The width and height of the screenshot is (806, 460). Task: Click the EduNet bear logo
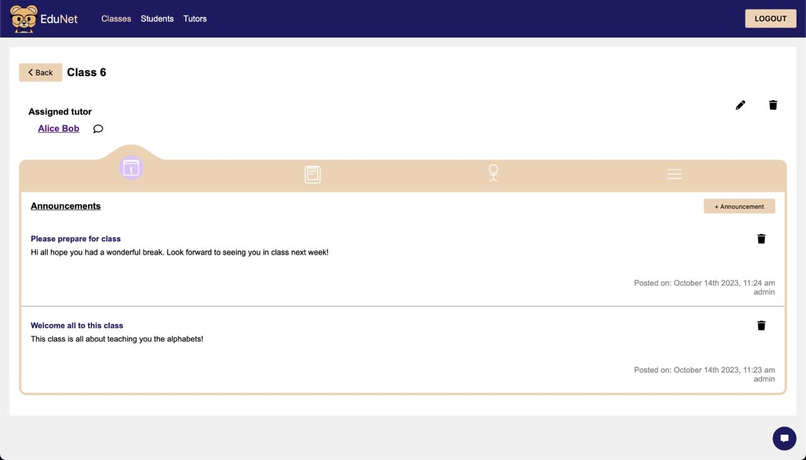point(24,19)
